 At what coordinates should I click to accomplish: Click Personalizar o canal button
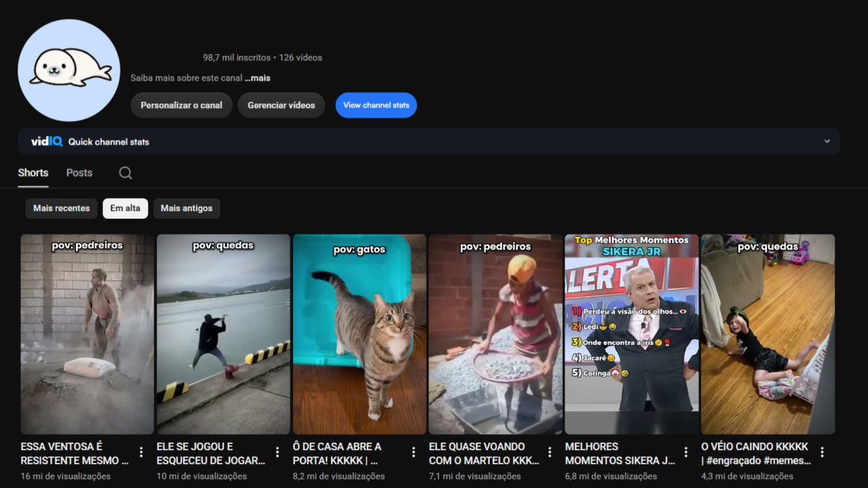tap(181, 105)
